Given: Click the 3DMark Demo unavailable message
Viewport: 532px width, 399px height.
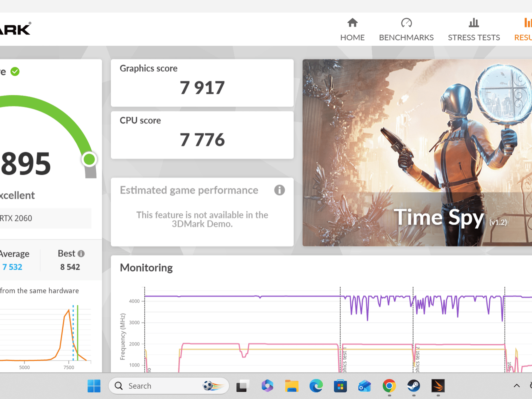Looking at the screenshot, I should 202,220.
